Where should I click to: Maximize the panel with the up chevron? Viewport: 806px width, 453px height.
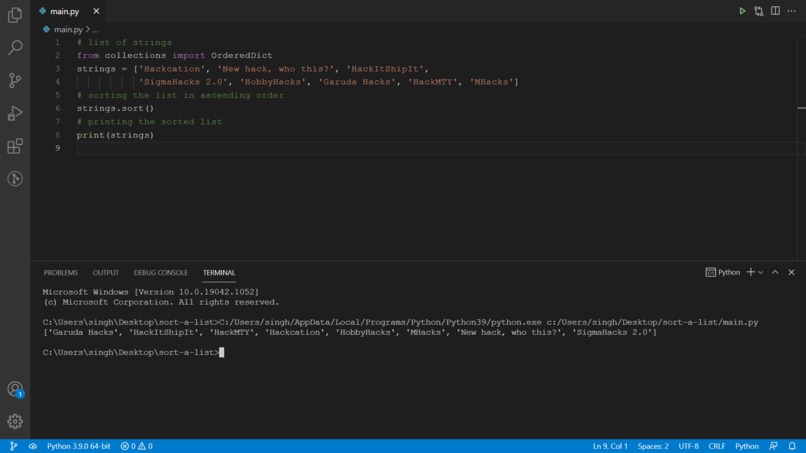pyautogui.click(x=775, y=272)
